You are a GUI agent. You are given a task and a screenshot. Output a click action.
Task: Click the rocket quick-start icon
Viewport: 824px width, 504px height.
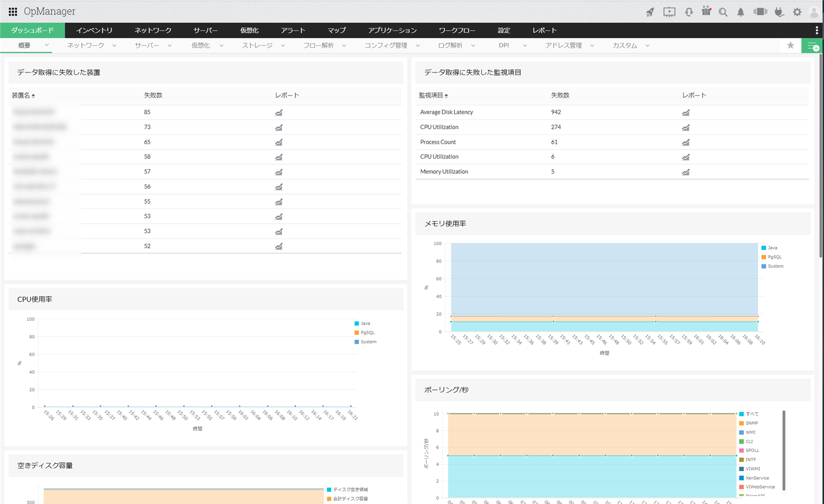pyautogui.click(x=650, y=12)
